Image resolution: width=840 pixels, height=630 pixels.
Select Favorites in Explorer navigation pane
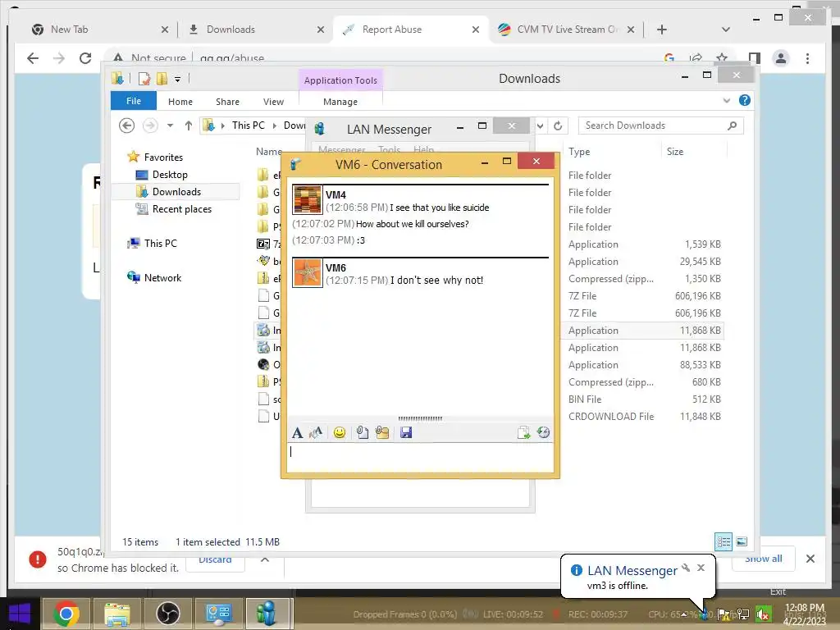click(x=163, y=157)
